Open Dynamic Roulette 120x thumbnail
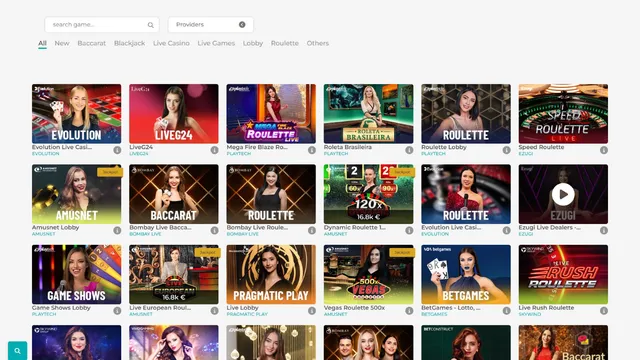The image size is (640, 360). (x=369, y=194)
